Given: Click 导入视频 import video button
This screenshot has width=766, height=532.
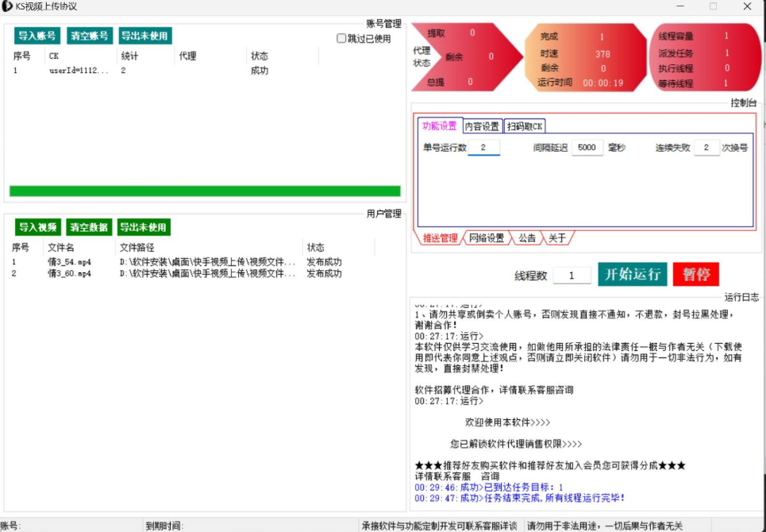Looking at the screenshot, I should coord(38,227).
